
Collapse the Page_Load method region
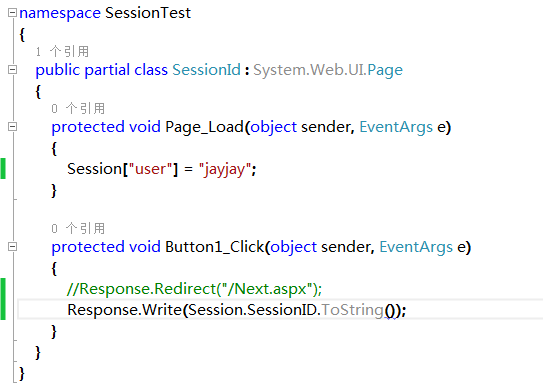coord(12,126)
